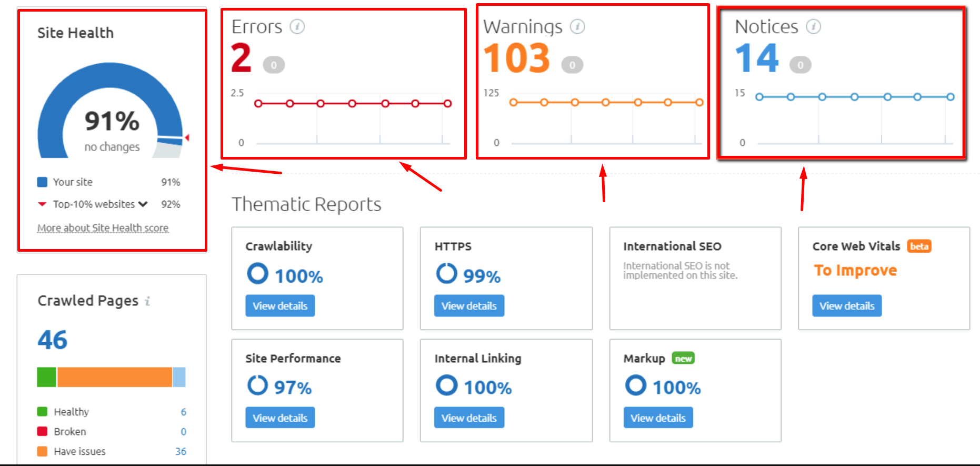The height and width of the screenshot is (466, 980).
Task: Click the orange Have issues legend swatch
Action: 42,451
